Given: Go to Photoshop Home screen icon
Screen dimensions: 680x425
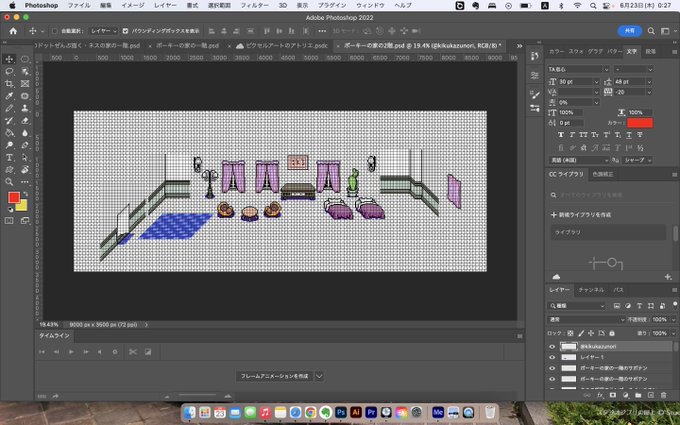Looking at the screenshot, I should pyautogui.click(x=13, y=31).
